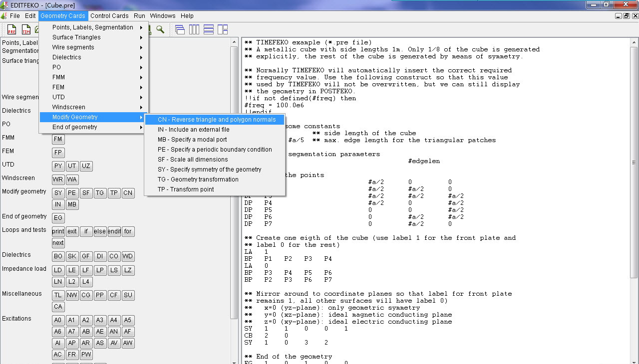Open the Edit menu

[30, 16]
